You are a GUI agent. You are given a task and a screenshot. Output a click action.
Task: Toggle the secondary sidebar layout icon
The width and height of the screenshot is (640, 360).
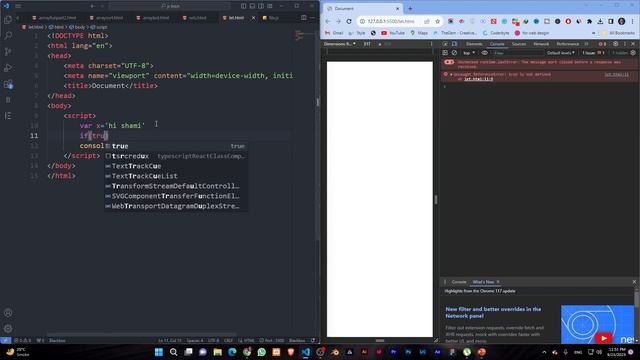pos(261,6)
